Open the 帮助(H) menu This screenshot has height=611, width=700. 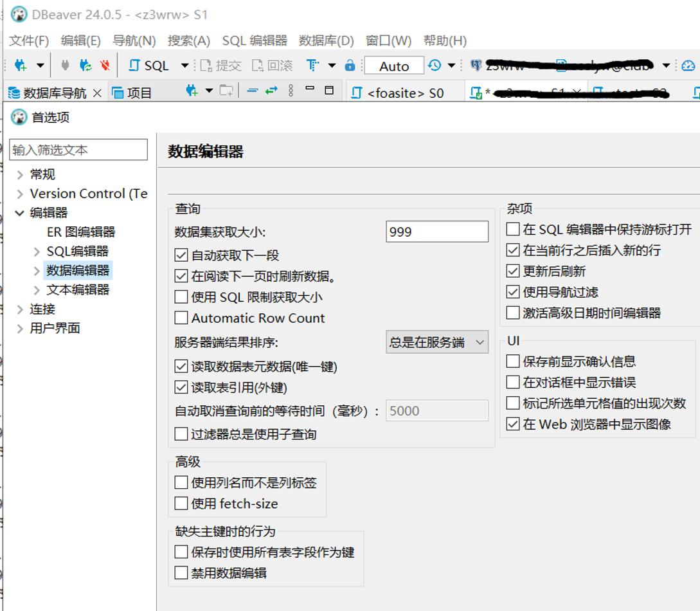point(445,41)
